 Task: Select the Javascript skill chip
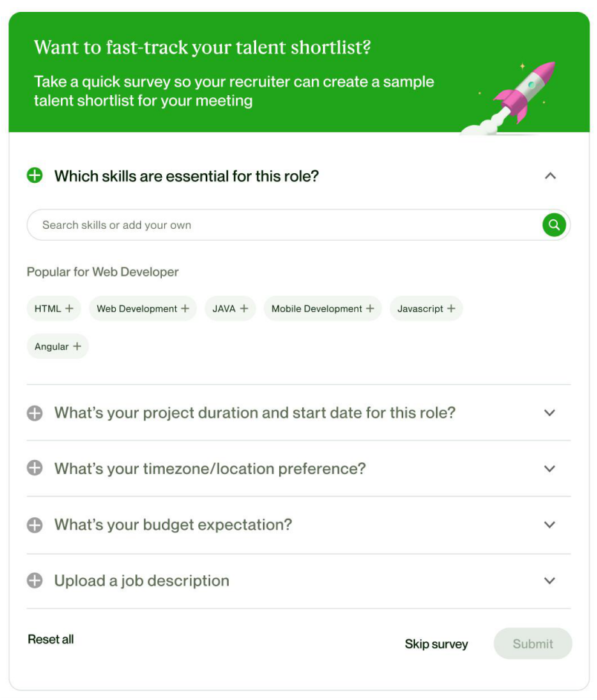click(x=426, y=308)
